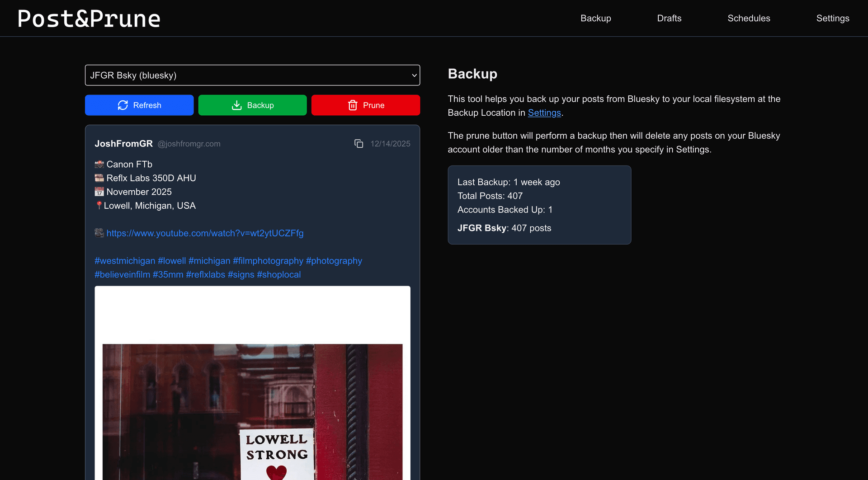
Task: Click the Post&Prune logo
Action: click(89, 19)
